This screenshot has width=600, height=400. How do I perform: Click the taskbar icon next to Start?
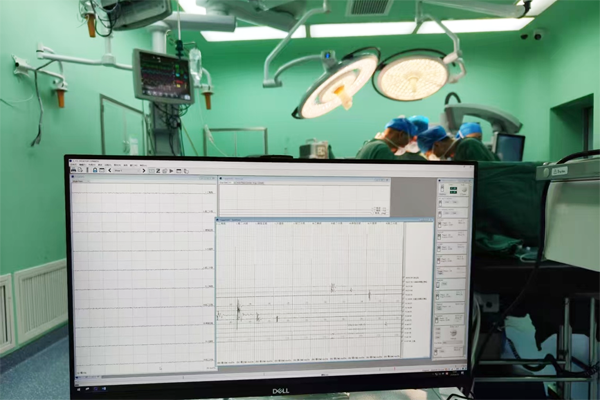tap(87, 389)
